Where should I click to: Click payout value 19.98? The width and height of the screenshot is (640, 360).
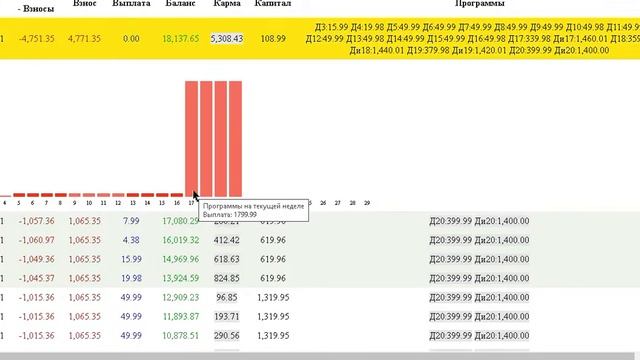point(131,278)
